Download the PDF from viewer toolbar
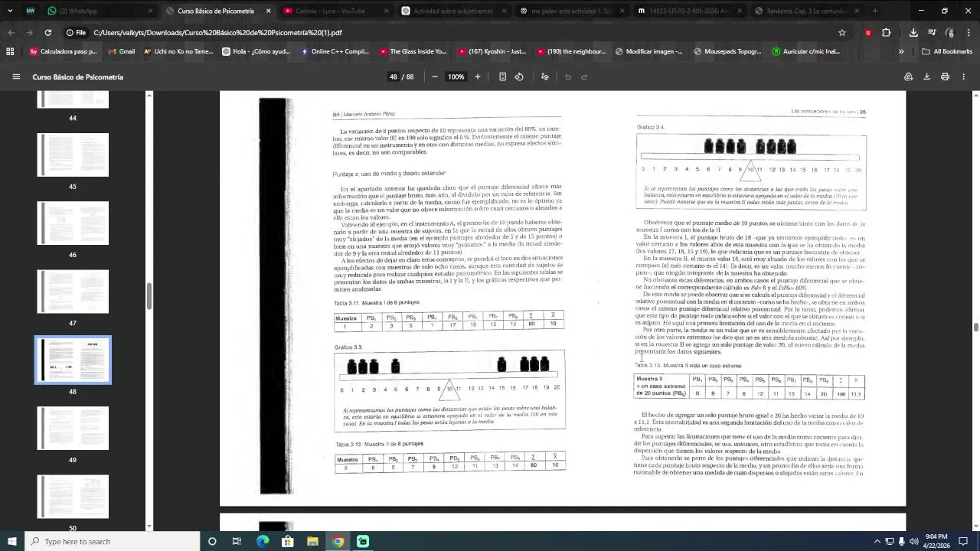The image size is (980, 551). [926, 77]
